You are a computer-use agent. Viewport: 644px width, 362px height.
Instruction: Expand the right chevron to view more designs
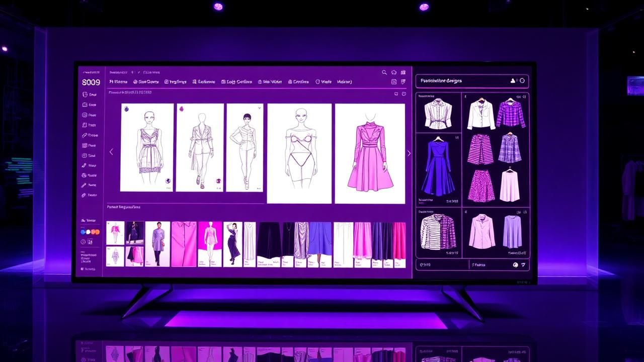pos(409,153)
